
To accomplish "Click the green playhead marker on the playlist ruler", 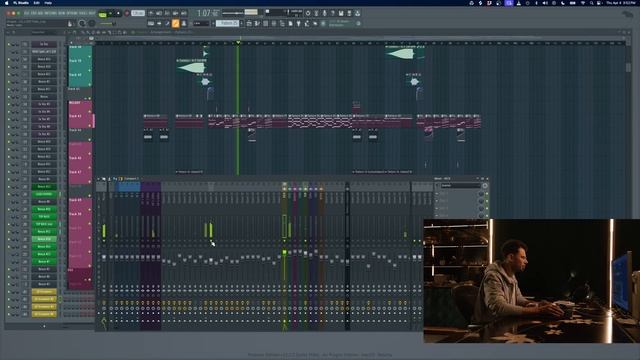I will pos(238,42).
